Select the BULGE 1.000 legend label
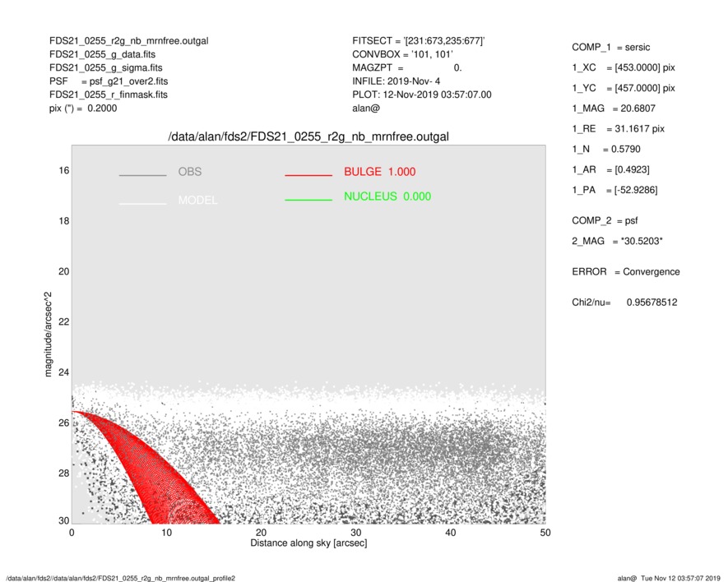 379,172
